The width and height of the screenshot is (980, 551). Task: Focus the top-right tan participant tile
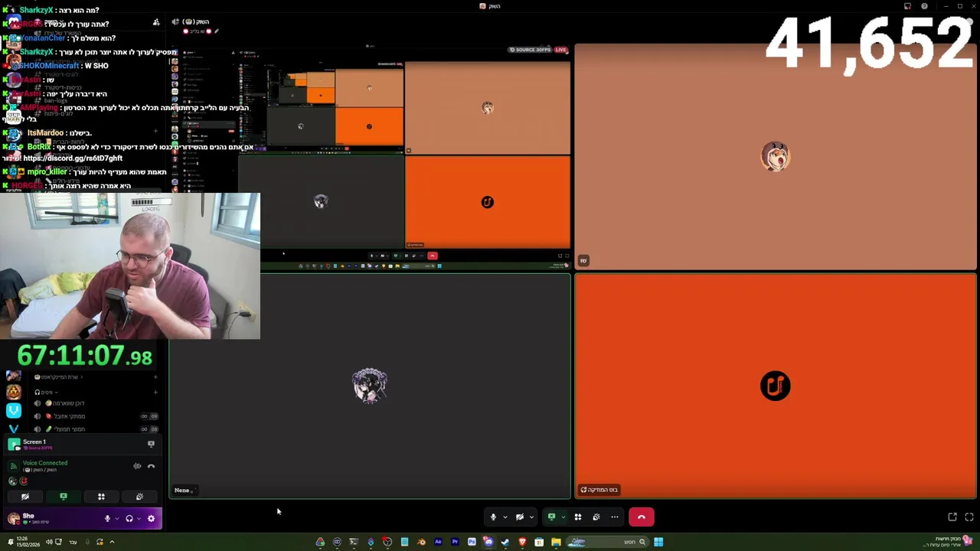[776, 156]
